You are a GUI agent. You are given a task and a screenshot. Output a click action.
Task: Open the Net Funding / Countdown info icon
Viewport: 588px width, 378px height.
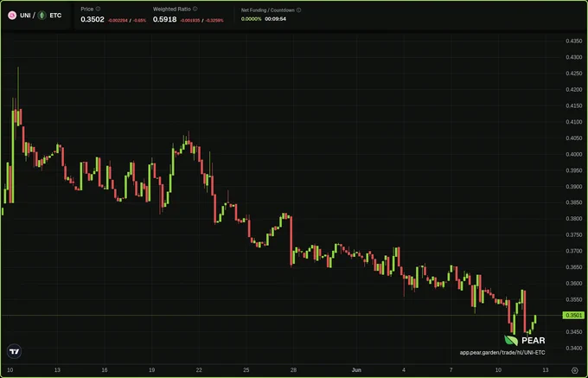(299, 10)
